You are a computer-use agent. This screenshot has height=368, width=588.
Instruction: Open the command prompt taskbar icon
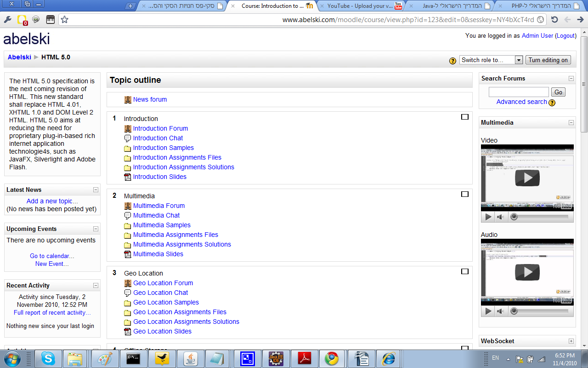point(133,358)
